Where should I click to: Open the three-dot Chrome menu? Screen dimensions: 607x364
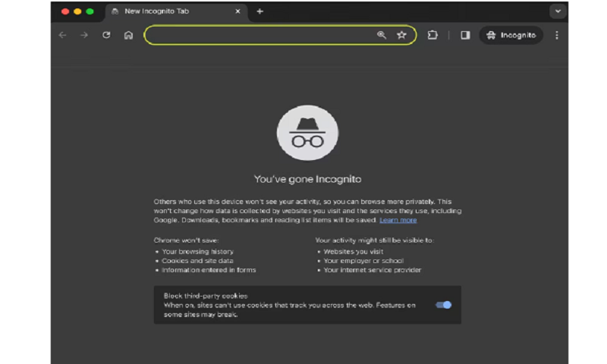pyautogui.click(x=557, y=35)
